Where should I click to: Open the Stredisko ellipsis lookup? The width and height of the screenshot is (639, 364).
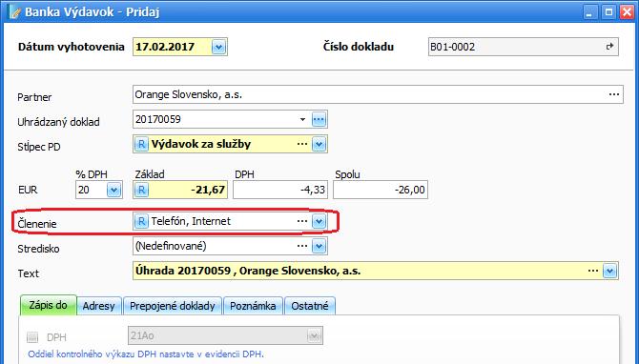pyautogui.click(x=302, y=246)
